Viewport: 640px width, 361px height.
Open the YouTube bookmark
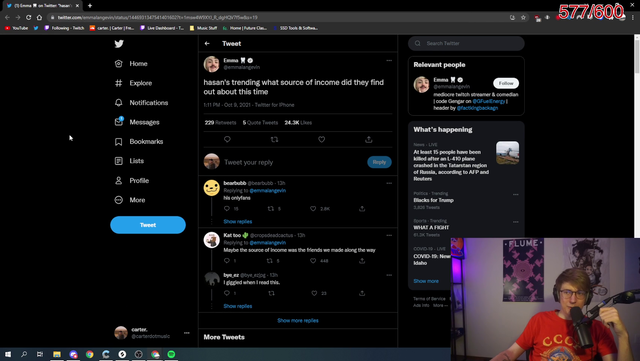[x=16, y=28]
